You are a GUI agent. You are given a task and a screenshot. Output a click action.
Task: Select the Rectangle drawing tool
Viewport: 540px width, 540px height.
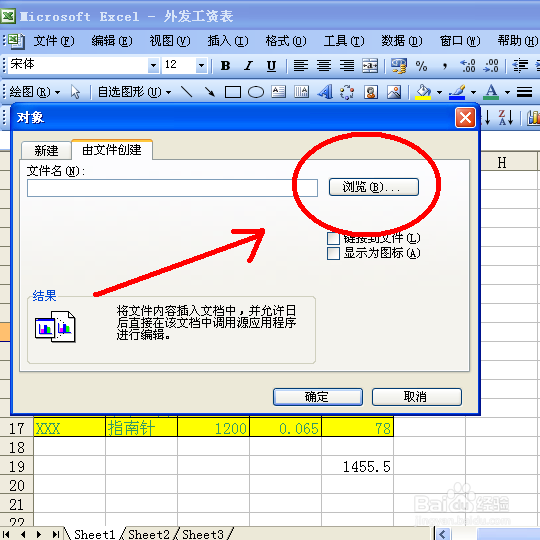pyautogui.click(x=233, y=92)
